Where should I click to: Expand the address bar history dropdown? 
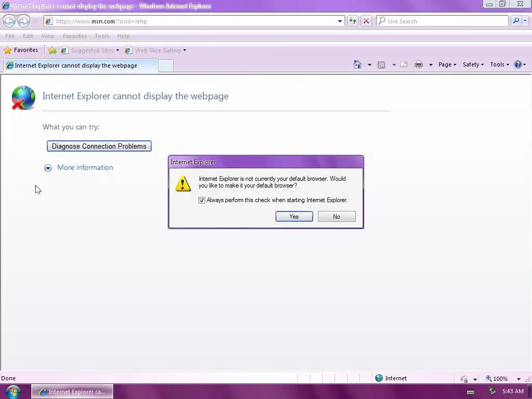click(x=340, y=21)
